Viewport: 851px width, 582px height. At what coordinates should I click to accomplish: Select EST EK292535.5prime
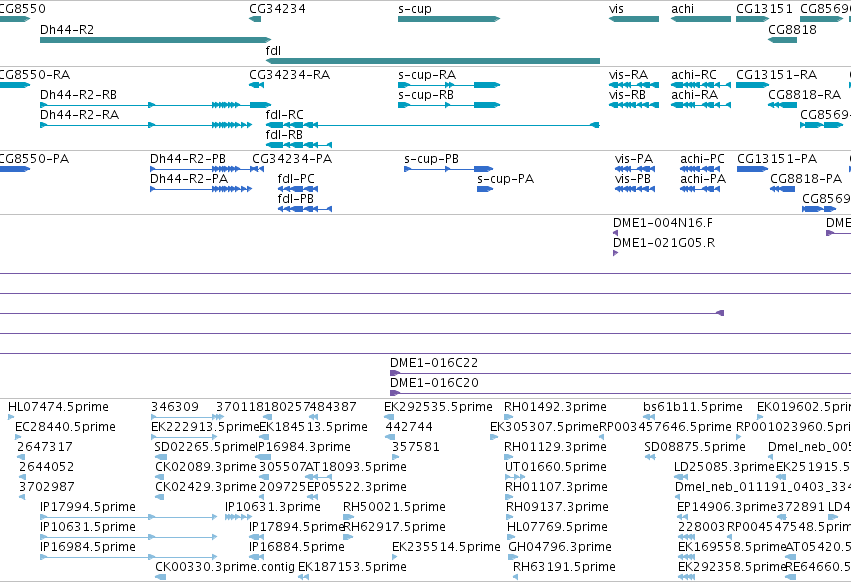438,407
